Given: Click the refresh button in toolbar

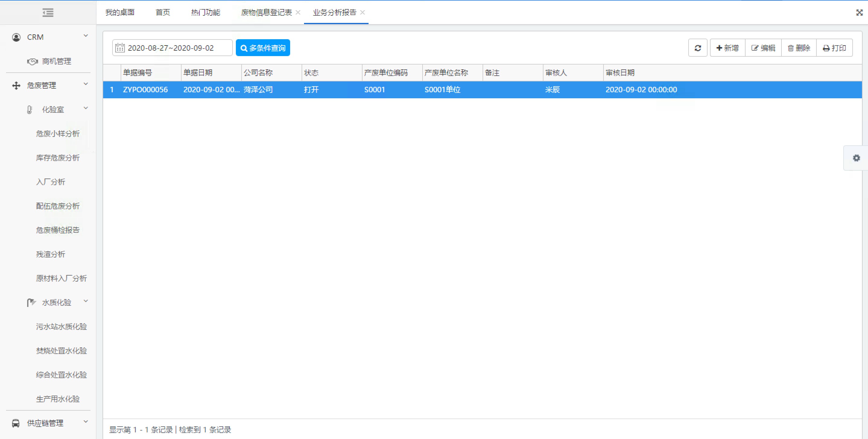Looking at the screenshot, I should coord(698,48).
